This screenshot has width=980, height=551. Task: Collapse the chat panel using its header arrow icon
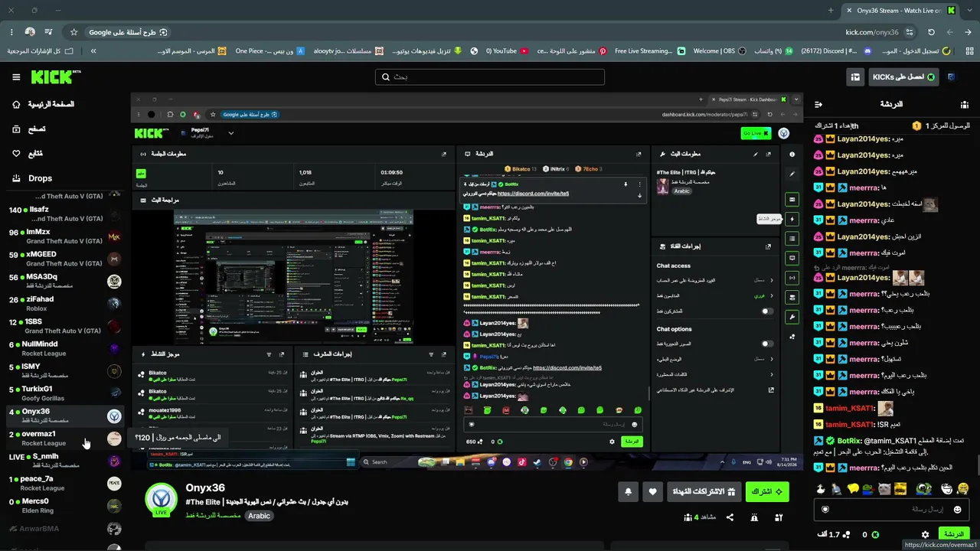pyautogui.click(x=818, y=104)
